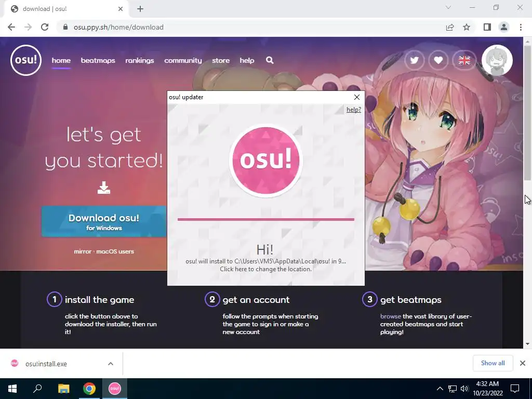Open the beatmaps menu

98,60
